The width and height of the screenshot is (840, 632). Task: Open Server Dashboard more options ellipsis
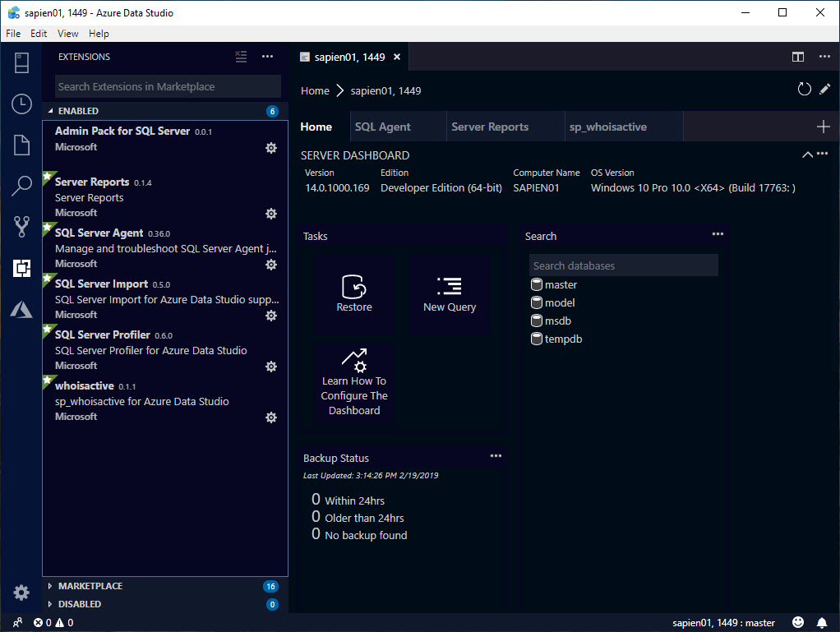tap(822, 154)
